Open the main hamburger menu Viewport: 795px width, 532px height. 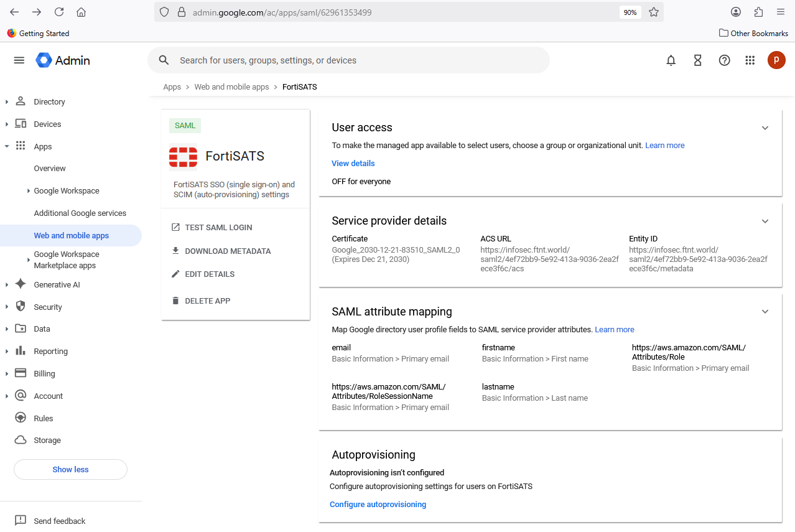coord(19,60)
